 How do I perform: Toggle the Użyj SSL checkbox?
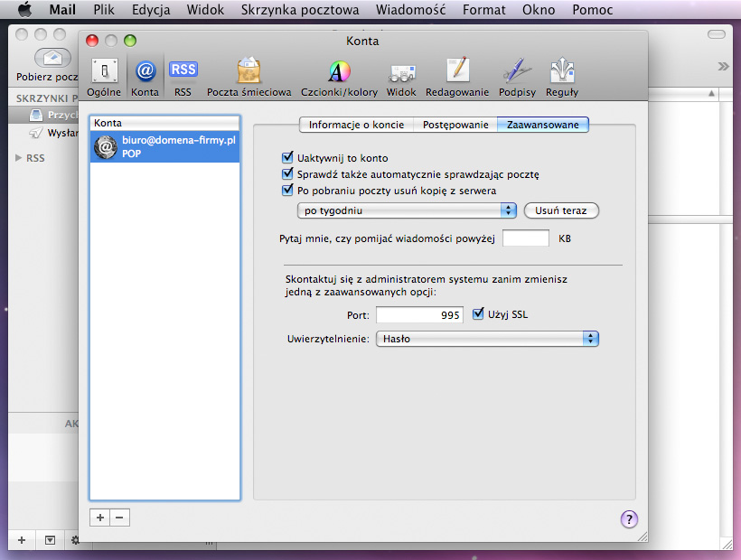(x=478, y=314)
